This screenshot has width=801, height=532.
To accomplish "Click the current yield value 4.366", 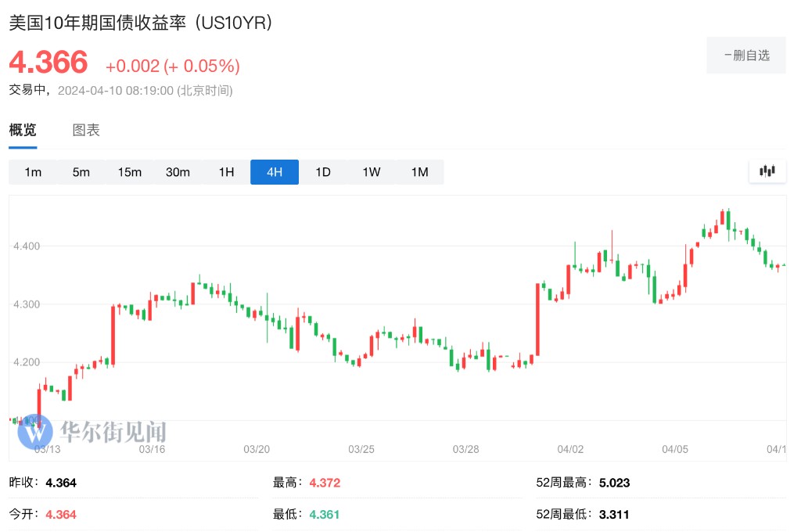I will click(48, 63).
